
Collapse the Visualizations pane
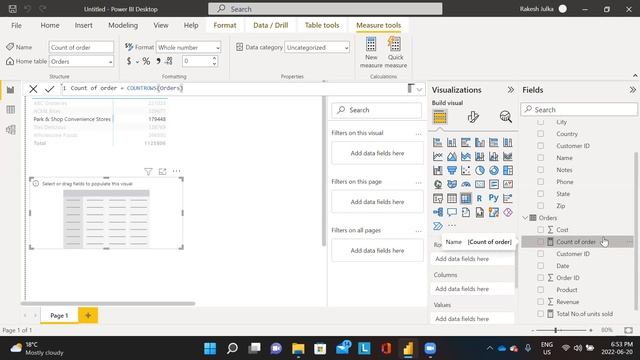pyautogui.click(x=511, y=90)
